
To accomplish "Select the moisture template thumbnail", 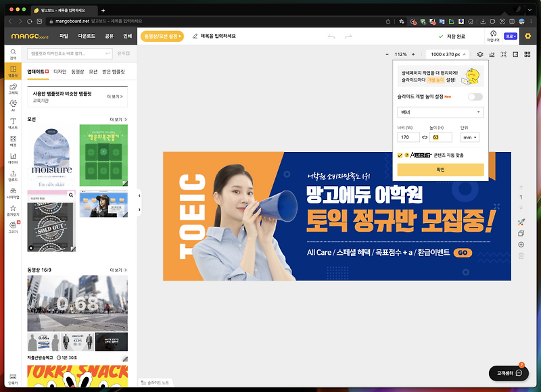I will pyautogui.click(x=51, y=155).
